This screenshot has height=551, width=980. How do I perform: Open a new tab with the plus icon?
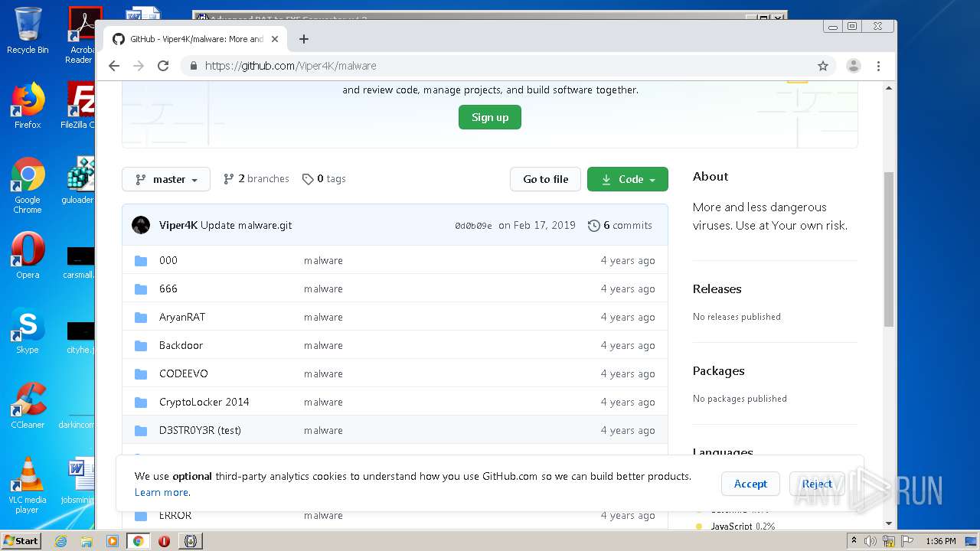pos(304,39)
